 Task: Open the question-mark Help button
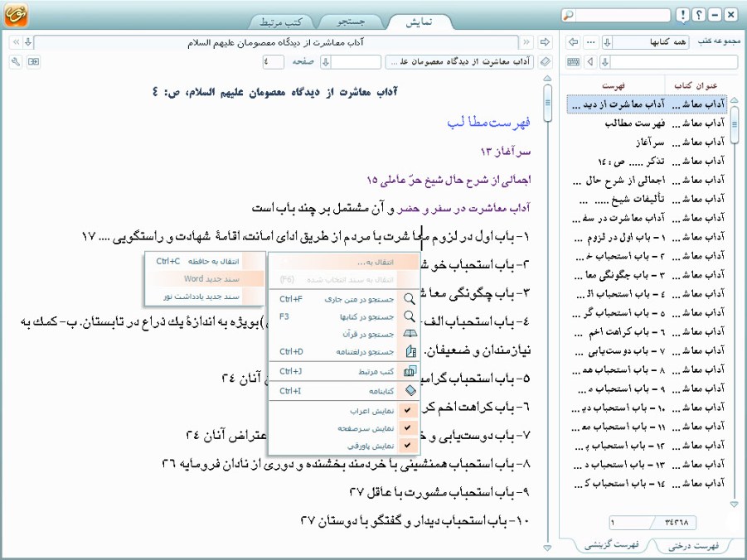(x=698, y=15)
